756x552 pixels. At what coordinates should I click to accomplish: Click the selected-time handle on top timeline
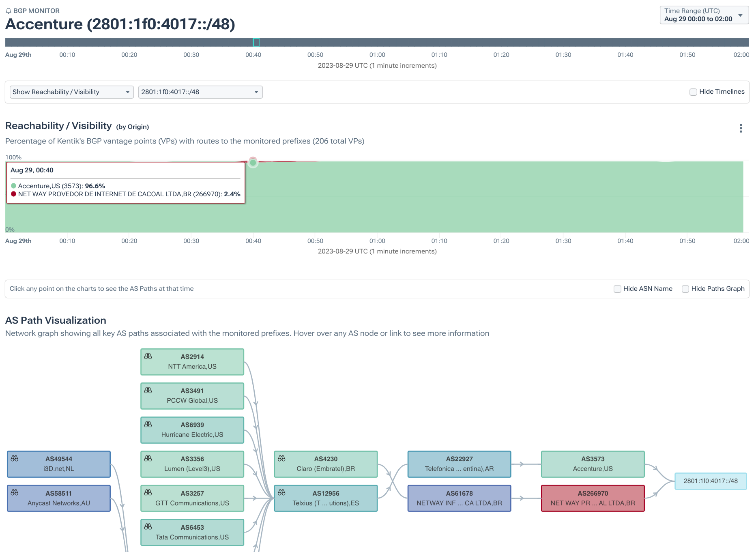[256, 42]
